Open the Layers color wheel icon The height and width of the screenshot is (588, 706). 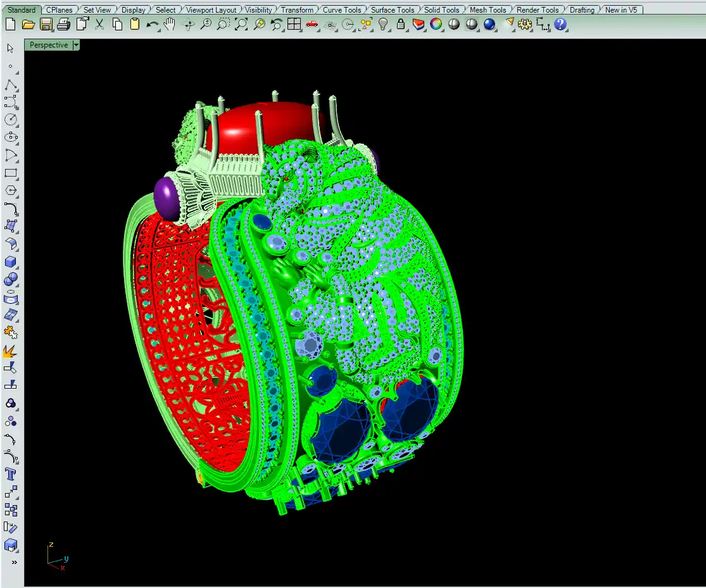pos(436,24)
